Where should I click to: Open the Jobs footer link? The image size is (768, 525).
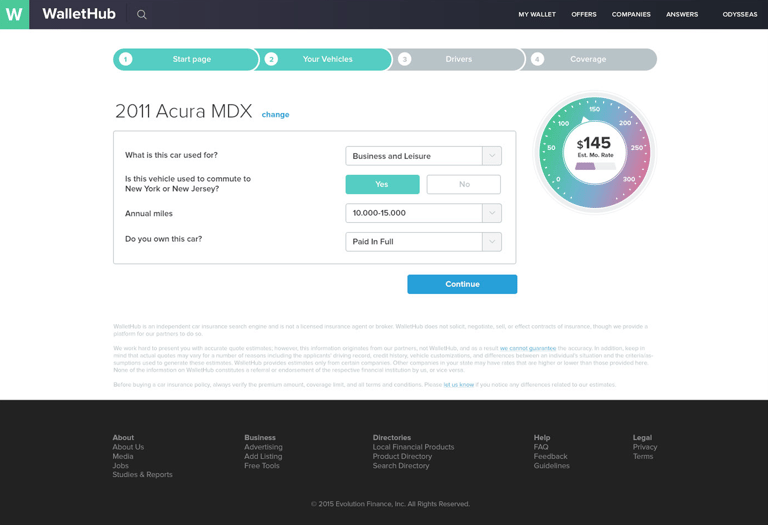click(120, 465)
